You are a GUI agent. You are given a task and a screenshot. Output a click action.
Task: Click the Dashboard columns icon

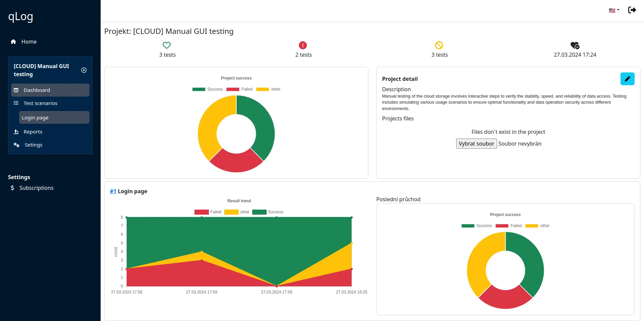16,90
